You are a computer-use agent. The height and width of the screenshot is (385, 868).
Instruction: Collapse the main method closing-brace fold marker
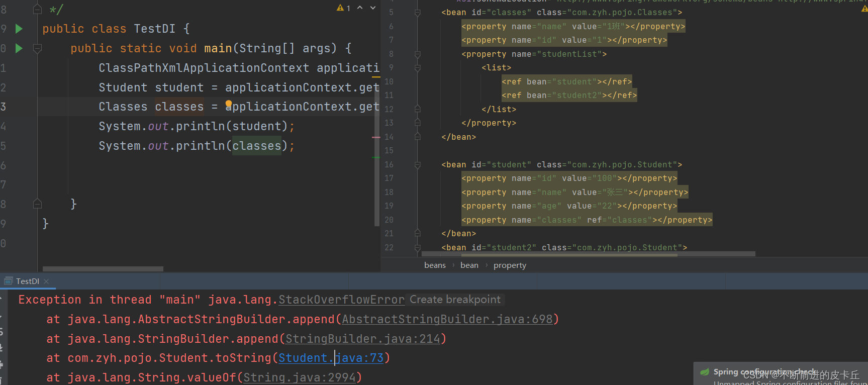37,204
